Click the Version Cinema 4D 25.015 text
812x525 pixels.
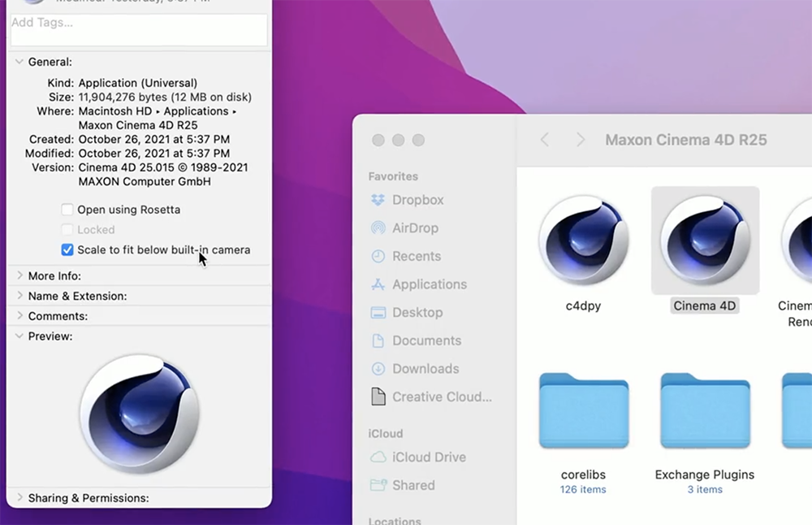tap(163, 175)
